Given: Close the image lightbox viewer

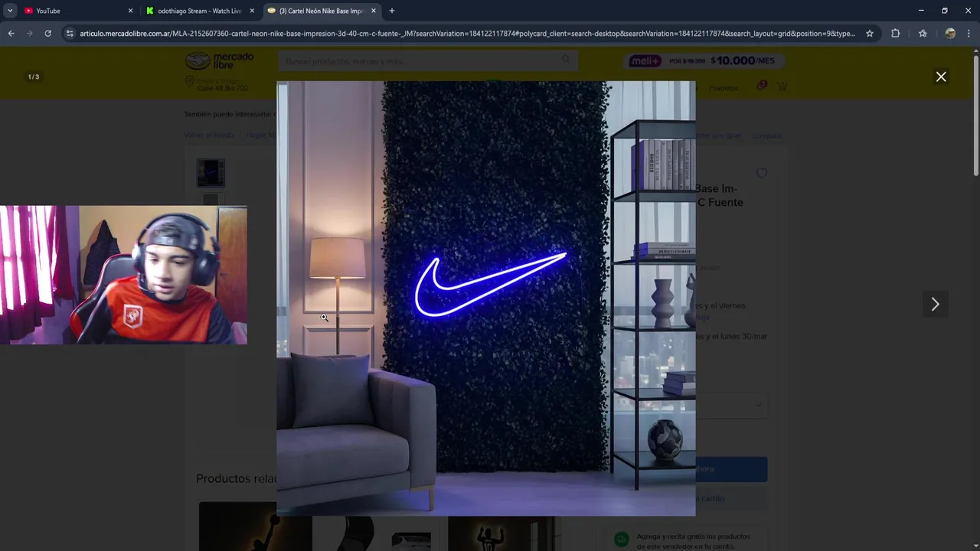Looking at the screenshot, I should tap(941, 77).
